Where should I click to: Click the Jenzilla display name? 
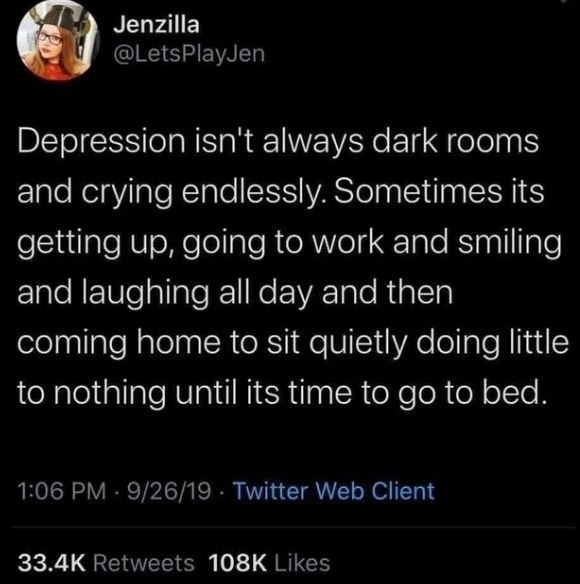click(x=156, y=25)
